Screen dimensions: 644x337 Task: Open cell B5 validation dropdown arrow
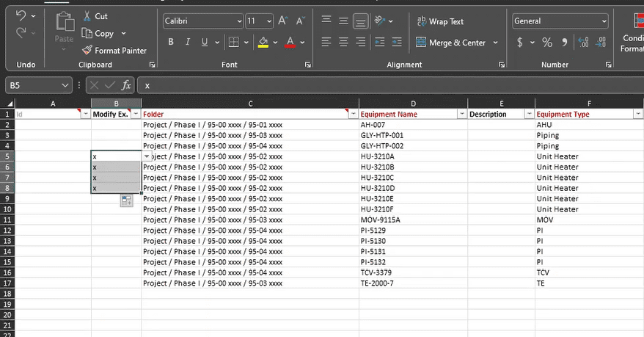click(147, 156)
